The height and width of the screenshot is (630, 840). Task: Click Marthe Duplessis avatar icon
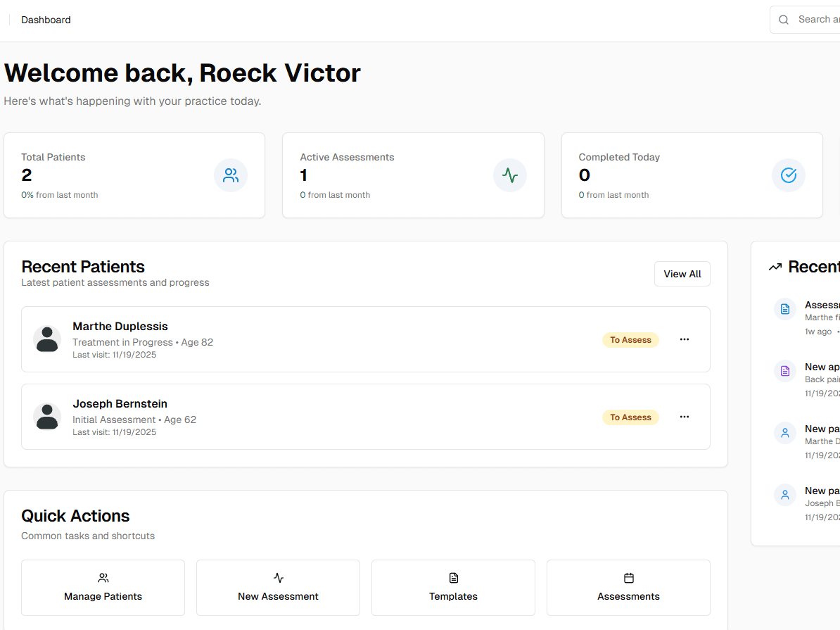pos(47,339)
